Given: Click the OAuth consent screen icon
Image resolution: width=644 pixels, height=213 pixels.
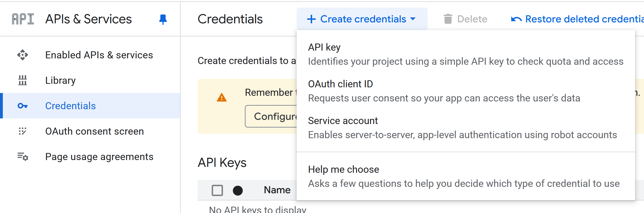Looking at the screenshot, I should pos(23,131).
